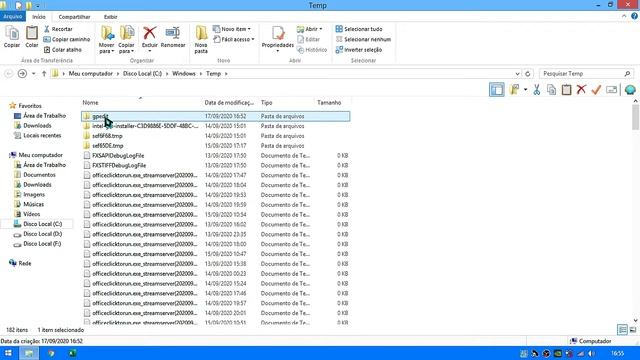The image size is (640, 360).
Task: Click the red Excluir icon
Action: coord(150,33)
